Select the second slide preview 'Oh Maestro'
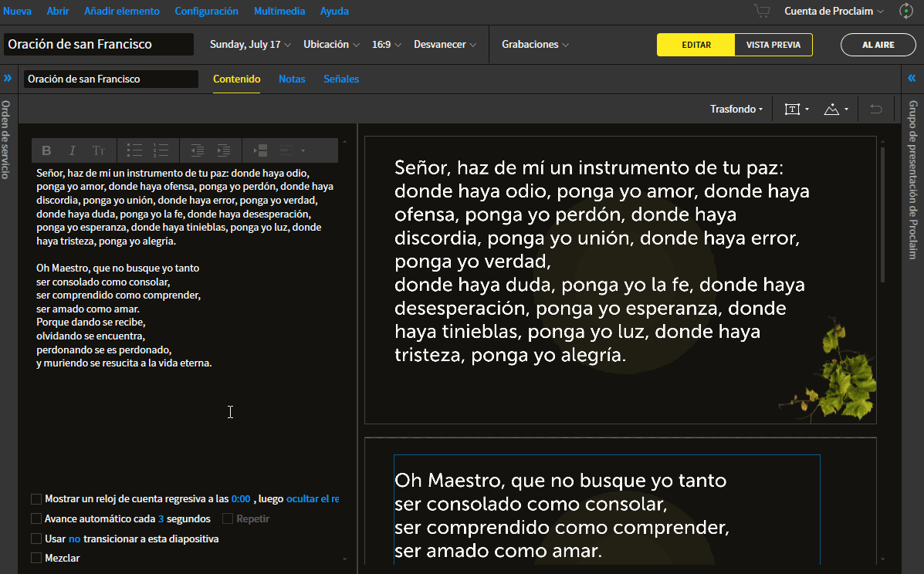Viewport: 924px width, 574px height. [x=621, y=501]
